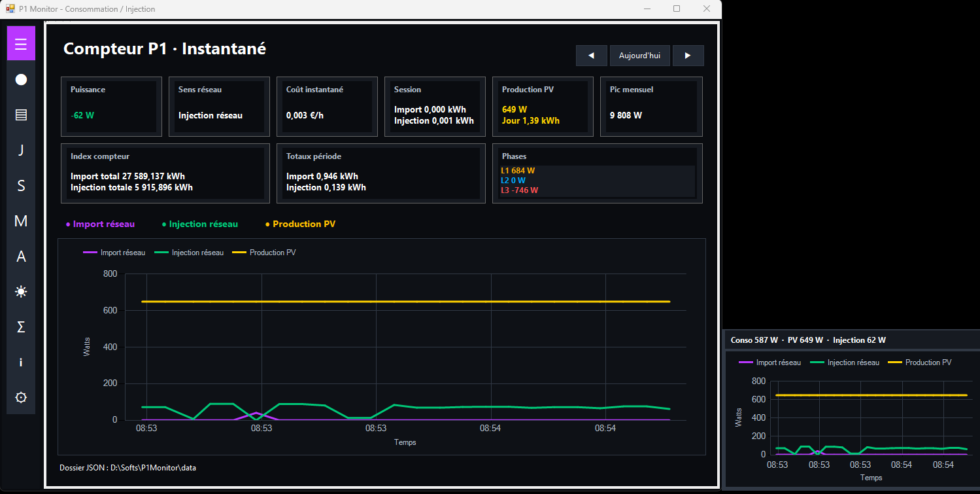This screenshot has width=980, height=494.
Task: Switch to the M month view
Action: coord(21,221)
